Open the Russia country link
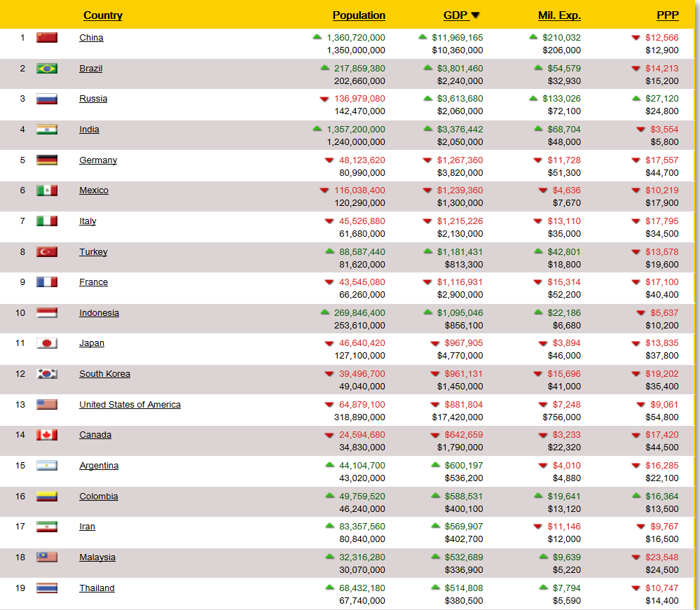The width and height of the screenshot is (700, 610). point(93,99)
